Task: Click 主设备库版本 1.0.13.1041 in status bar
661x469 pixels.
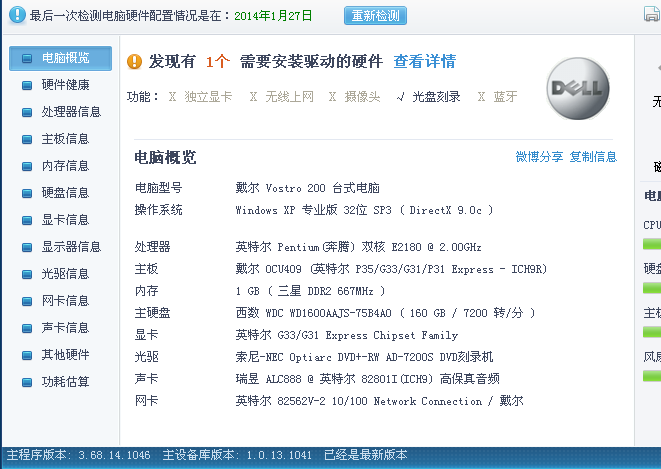Action: click(237, 455)
